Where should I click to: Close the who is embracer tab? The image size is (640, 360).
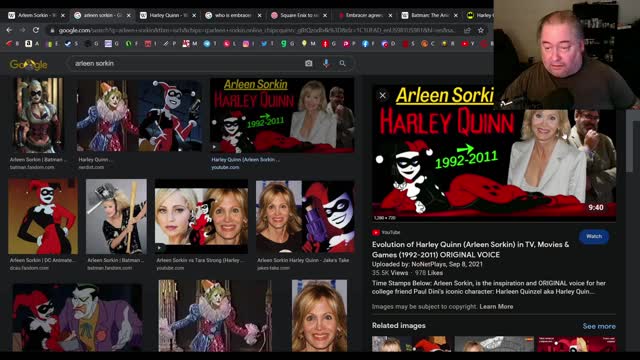coord(260,15)
